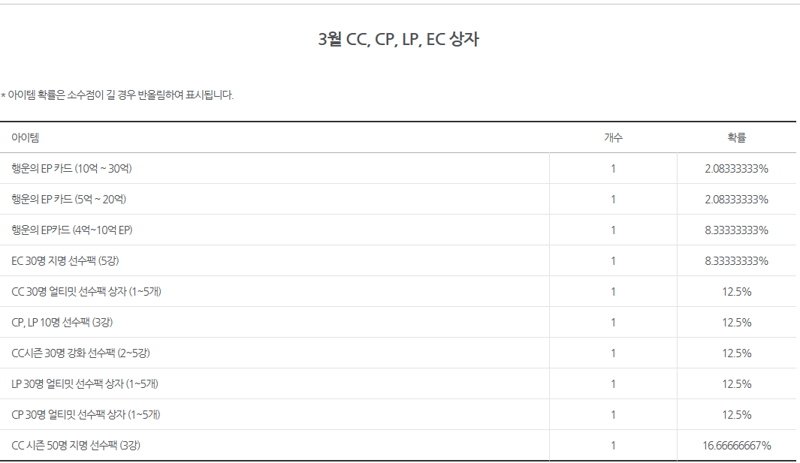Click the 3월 CC, CP, LP, EC 상자 title
This screenshot has width=800, height=463.
(x=398, y=39)
